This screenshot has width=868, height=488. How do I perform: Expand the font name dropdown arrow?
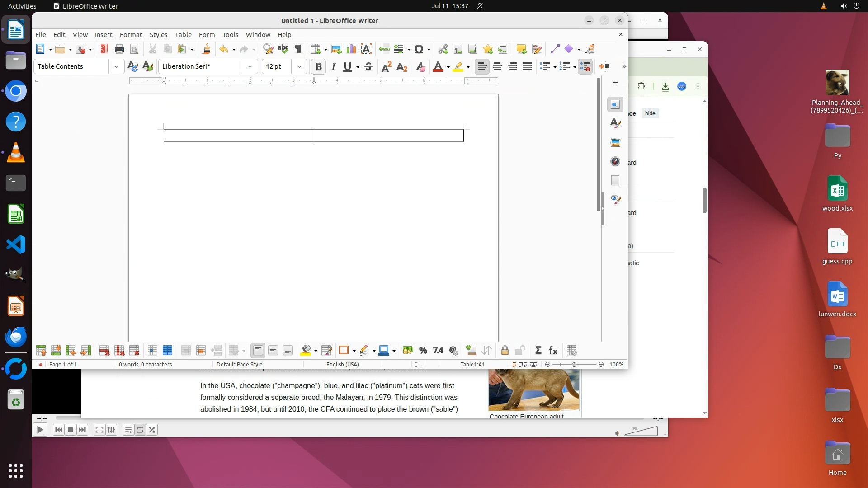click(x=250, y=67)
